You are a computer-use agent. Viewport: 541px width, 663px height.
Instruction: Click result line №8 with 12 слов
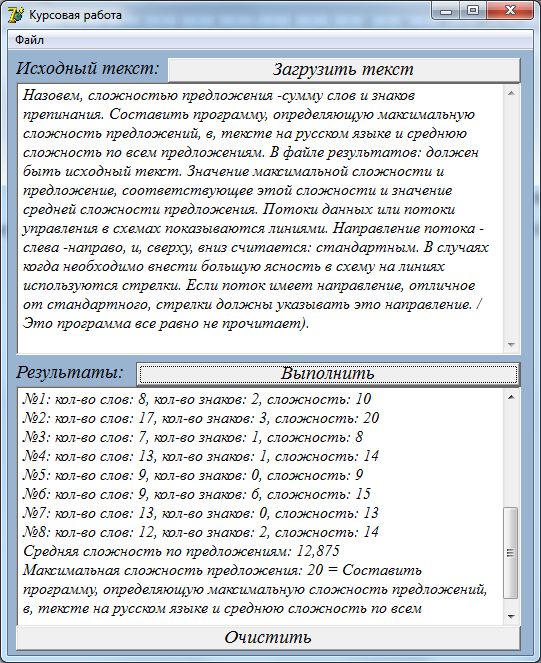(201, 532)
